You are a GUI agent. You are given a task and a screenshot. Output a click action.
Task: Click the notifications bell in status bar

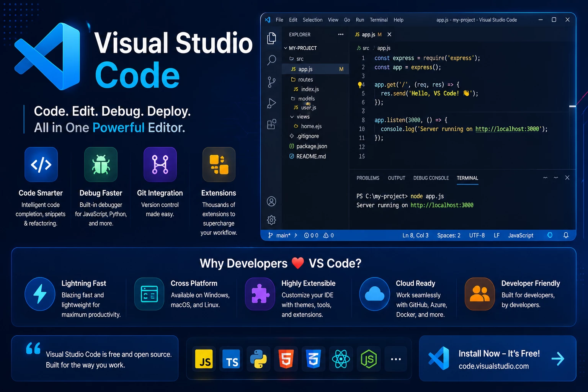click(x=566, y=235)
